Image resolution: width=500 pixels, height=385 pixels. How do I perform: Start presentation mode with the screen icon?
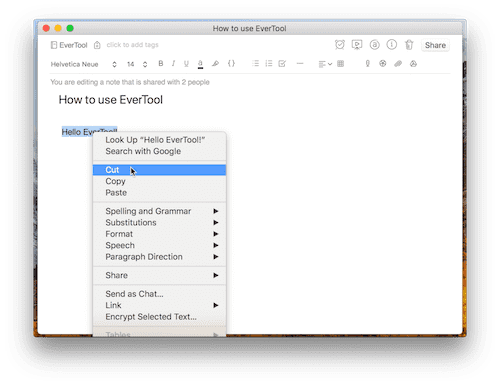pos(357,45)
